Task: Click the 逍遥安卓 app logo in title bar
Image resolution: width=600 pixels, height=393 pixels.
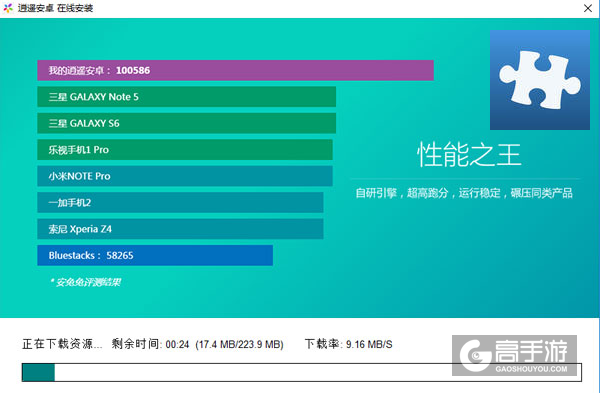Action: [x=8, y=8]
